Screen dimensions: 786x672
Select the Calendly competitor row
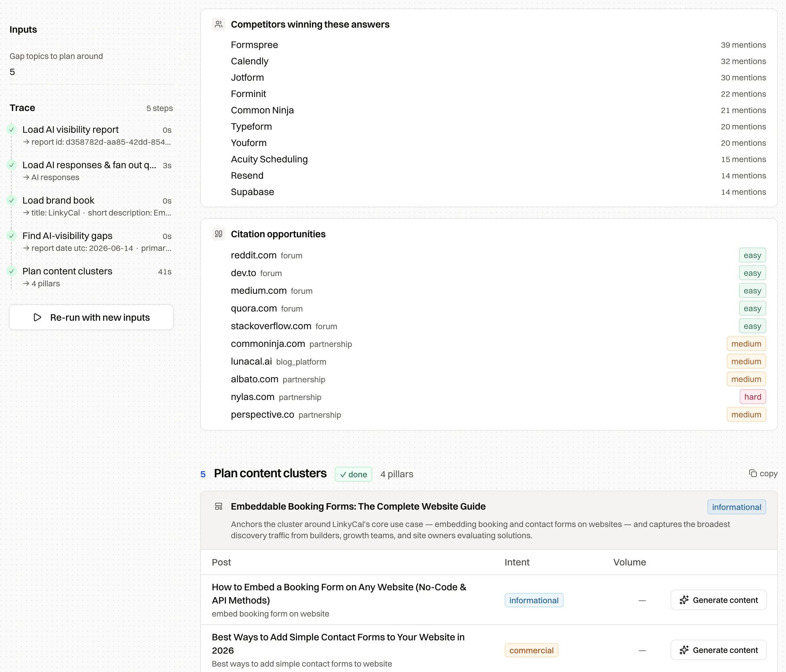498,61
